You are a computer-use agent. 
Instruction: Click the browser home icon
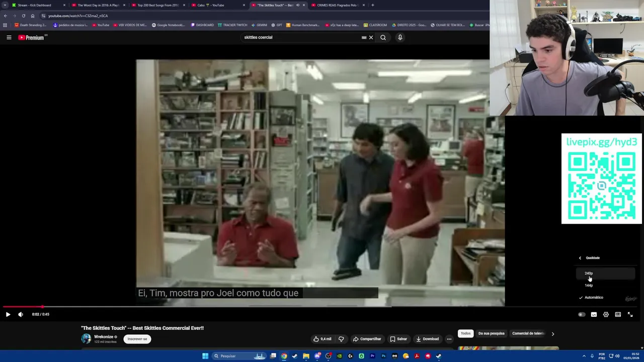[33, 16]
